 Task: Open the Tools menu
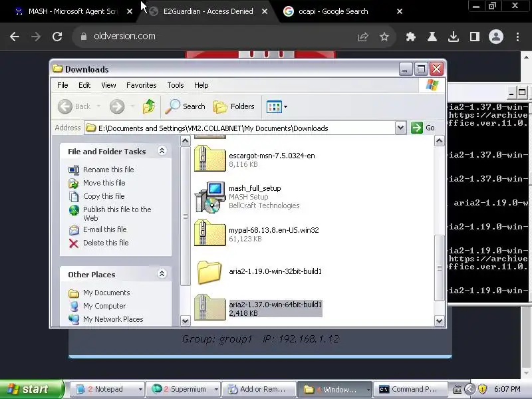pyautogui.click(x=176, y=85)
